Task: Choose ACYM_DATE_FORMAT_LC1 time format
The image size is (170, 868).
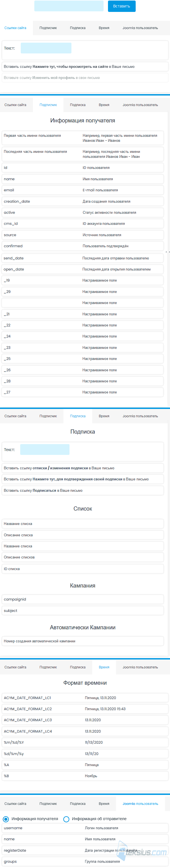Action: pos(85,698)
